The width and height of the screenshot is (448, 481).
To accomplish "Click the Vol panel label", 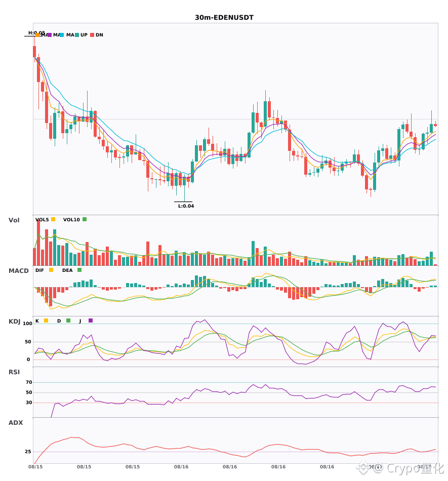I will pos(14,220).
